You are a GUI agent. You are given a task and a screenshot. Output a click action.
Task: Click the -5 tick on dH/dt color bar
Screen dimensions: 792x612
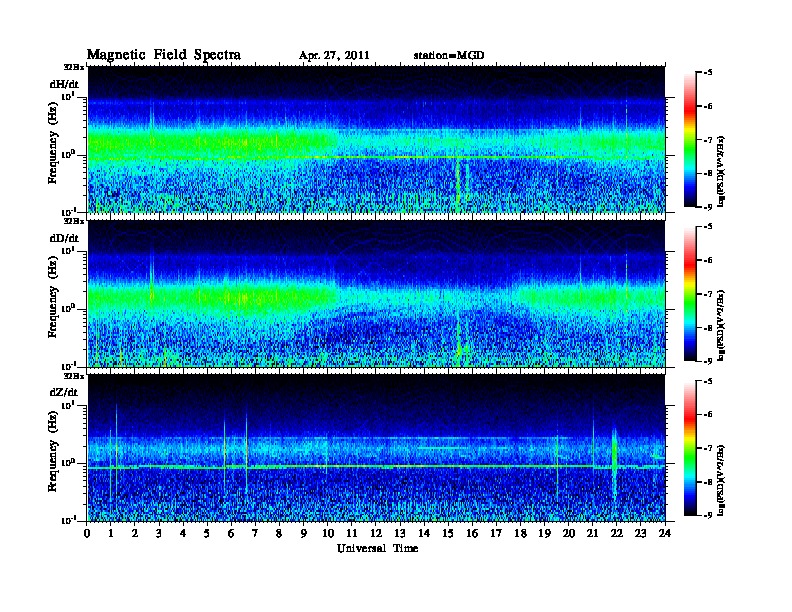coord(708,72)
